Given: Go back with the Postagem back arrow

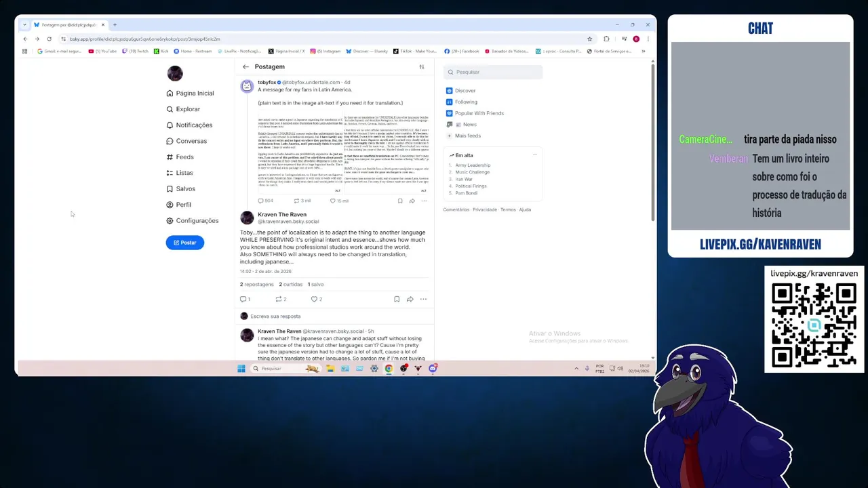Looking at the screenshot, I should [245, 66].
